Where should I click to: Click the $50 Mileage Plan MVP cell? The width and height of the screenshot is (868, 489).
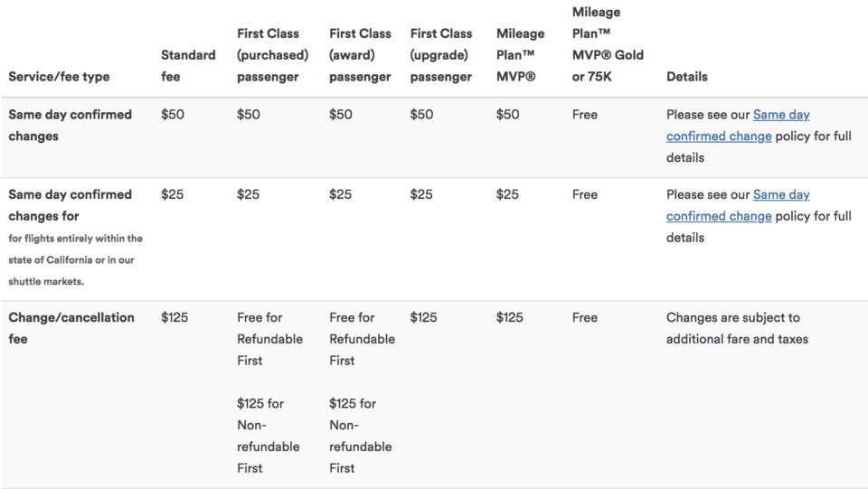(x=508, y=115)
